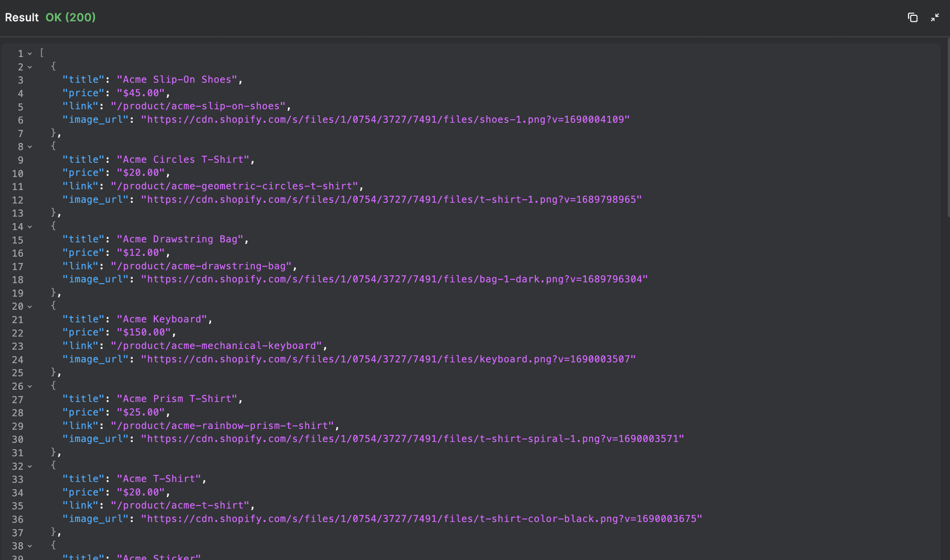Collapse the Acme Keyboard object
Image resolution: width=950 pixels, height=560 pixels.
pyautogui.click(x=30, y=306)
